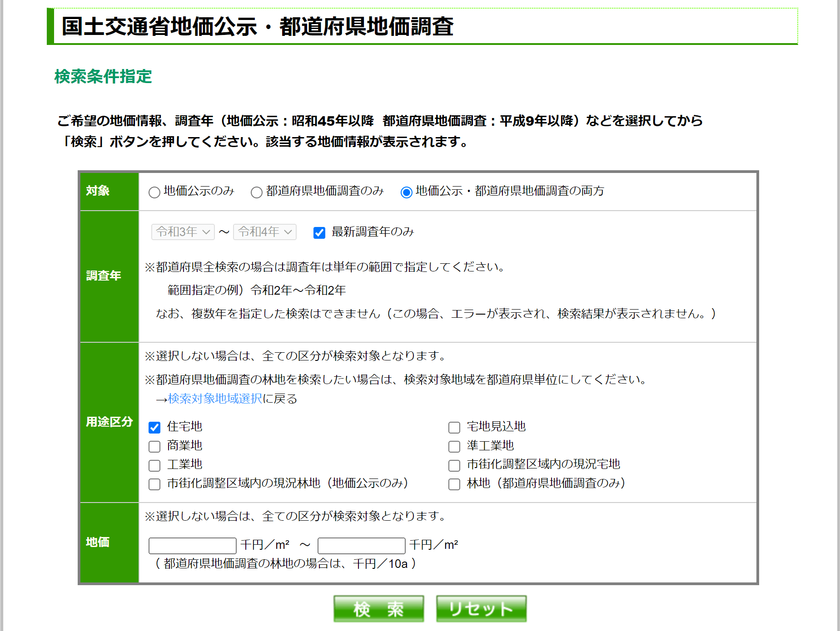Select the 地価公示のみ radio button
840x631 pixels.
click(x=154, y=192)
